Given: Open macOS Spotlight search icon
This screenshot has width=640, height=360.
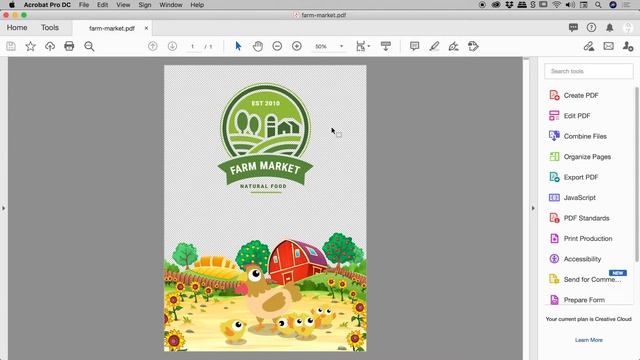Looking at the screenshot, I should [x=598, y=5].
